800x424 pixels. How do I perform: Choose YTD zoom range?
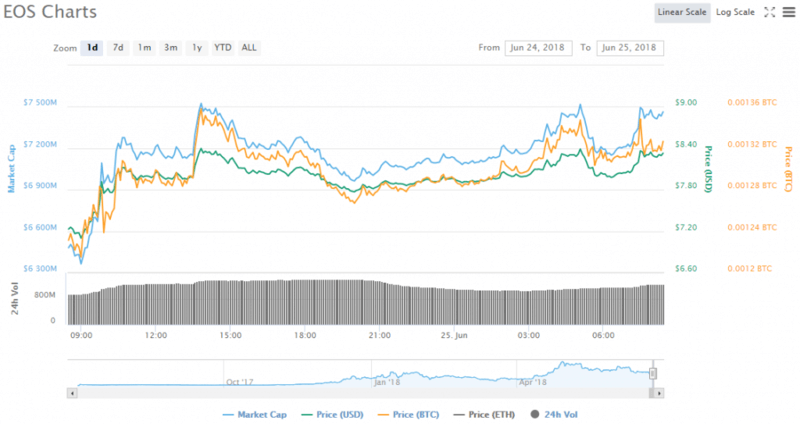pyautogui.click(x=222, y=47)
